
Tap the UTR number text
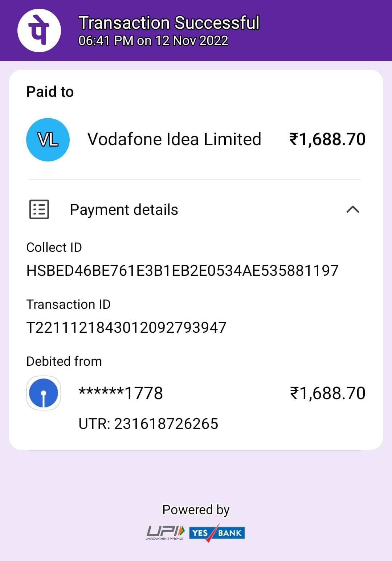(148, 424)
